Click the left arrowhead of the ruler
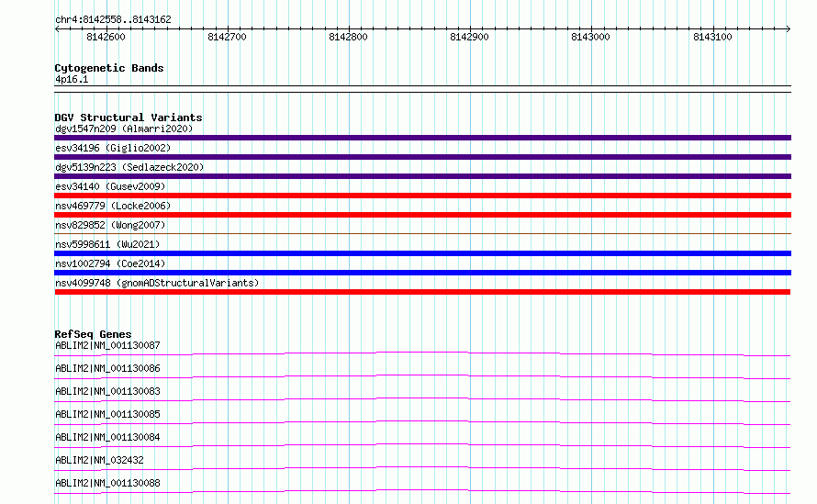Screen dimensions: 817x504 [57, 28]
